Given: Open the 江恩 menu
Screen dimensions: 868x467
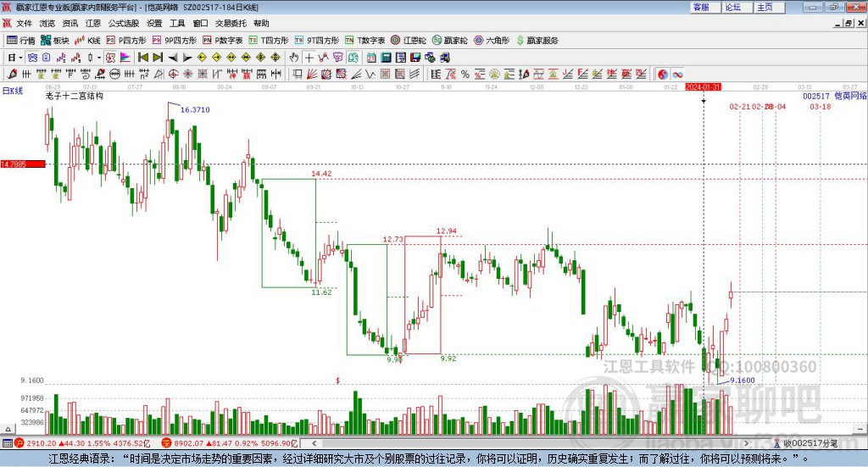Looking at the screenshot, I should click(x=93, y=23).
